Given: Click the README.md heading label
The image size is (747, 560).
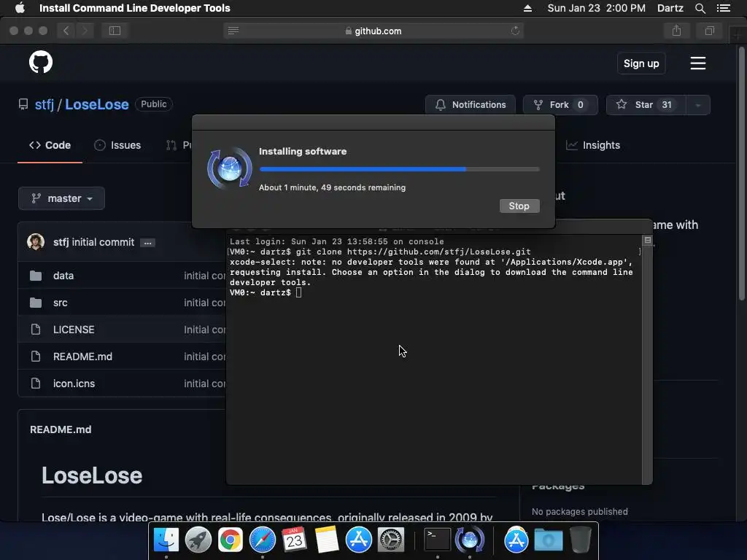Looking at the screenshot, I should 61,429.
